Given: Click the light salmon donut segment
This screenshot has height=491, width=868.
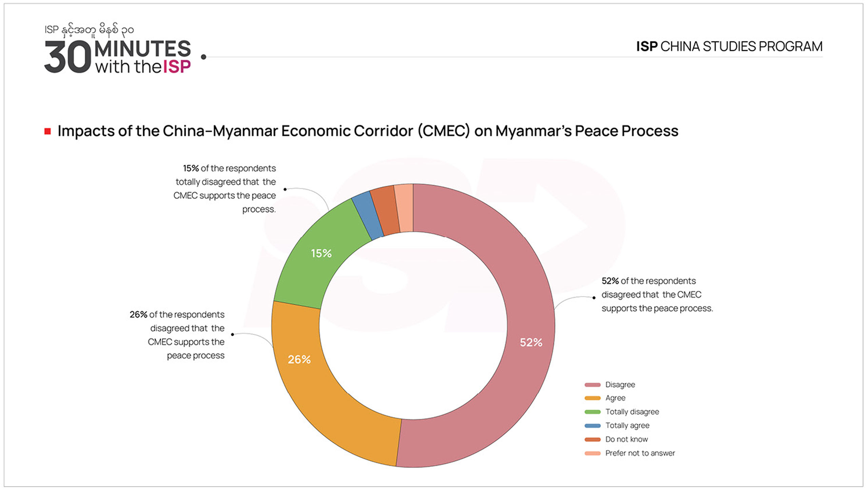Looking at the screenshot, I should tap(405, 208).
